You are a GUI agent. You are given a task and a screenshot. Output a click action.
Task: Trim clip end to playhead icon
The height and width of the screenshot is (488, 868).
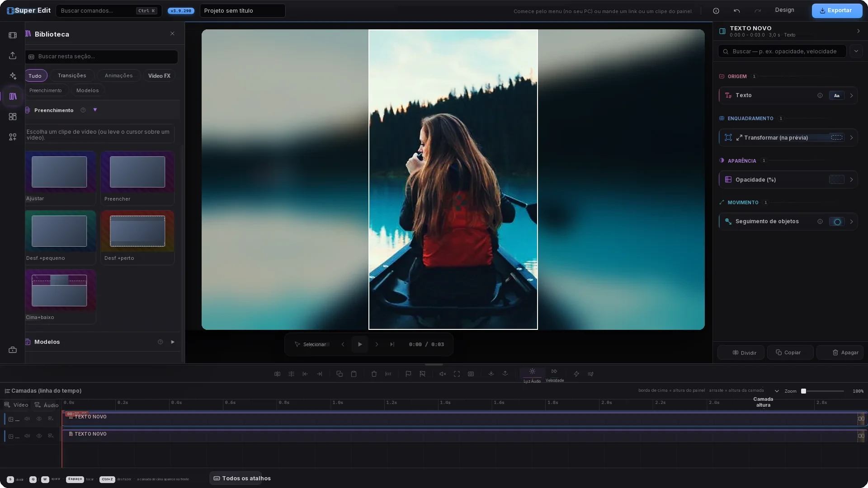click(x=319, y=374)
